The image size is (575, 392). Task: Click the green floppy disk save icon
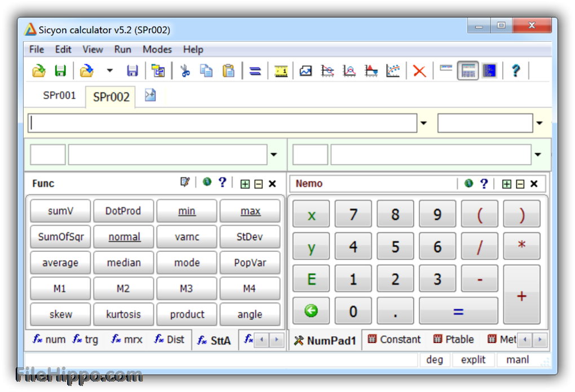click(60, 71)
